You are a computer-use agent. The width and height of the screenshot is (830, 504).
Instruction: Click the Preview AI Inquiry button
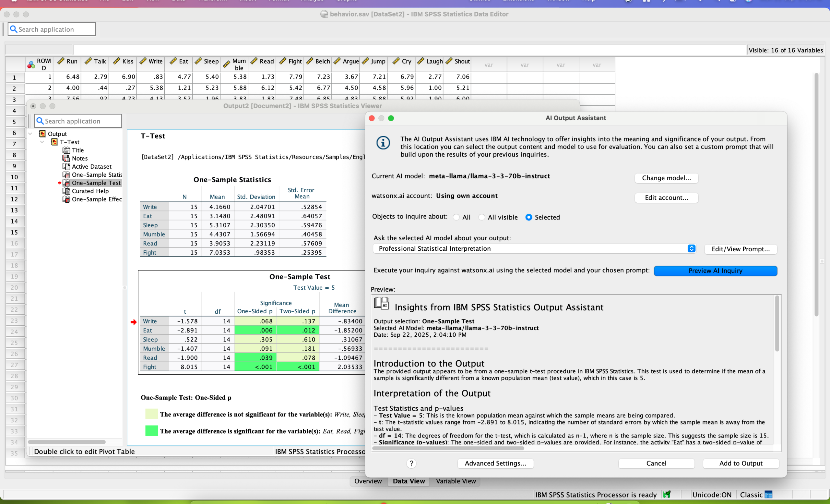pyautogui.click(x=716, y=270)
